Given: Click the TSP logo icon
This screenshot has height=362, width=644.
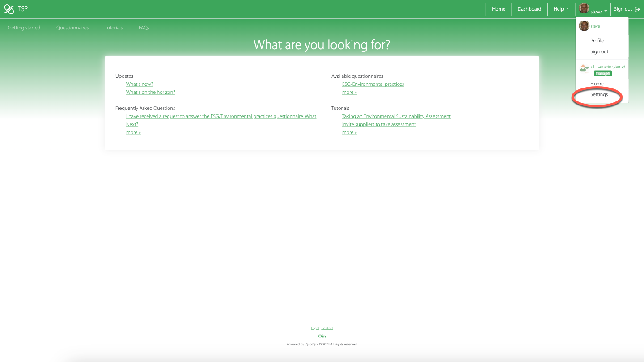Looking at the screenshot, I should pyautogui.click(x=9, y=9).
